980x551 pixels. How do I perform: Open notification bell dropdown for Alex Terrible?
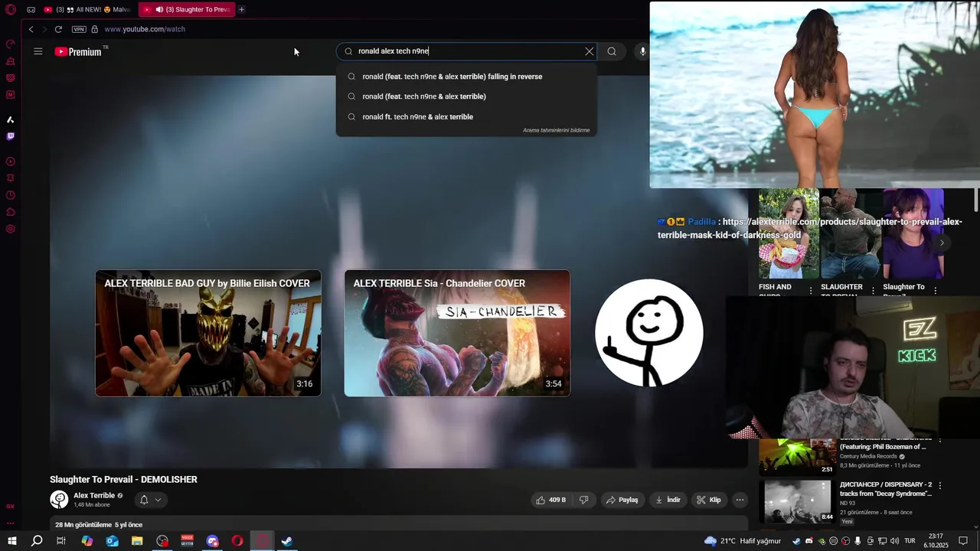[x=149, y=500]
